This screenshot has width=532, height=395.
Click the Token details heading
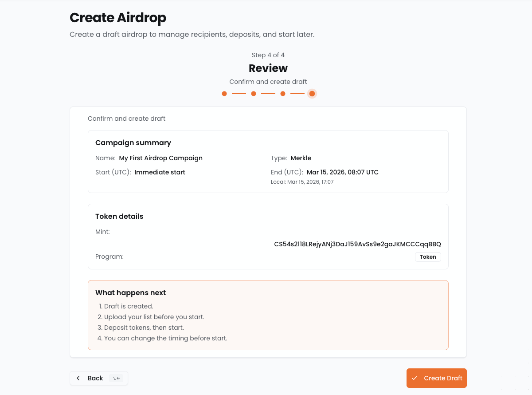[119, 217]
